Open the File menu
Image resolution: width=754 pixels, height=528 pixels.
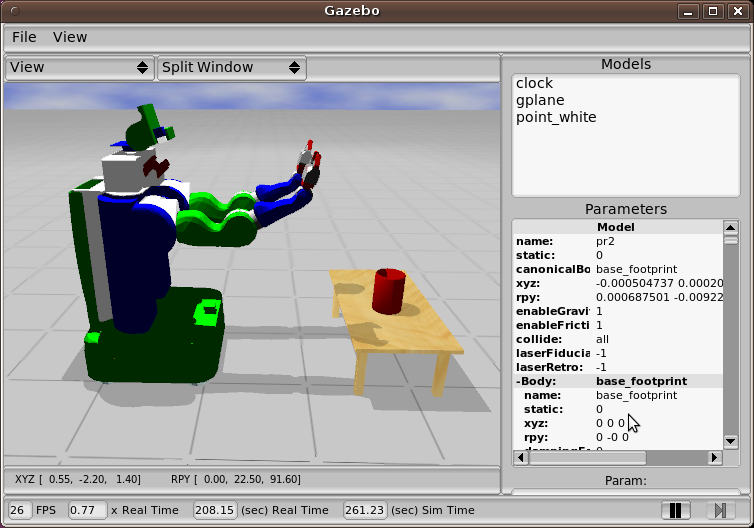[x=24, y=37]
